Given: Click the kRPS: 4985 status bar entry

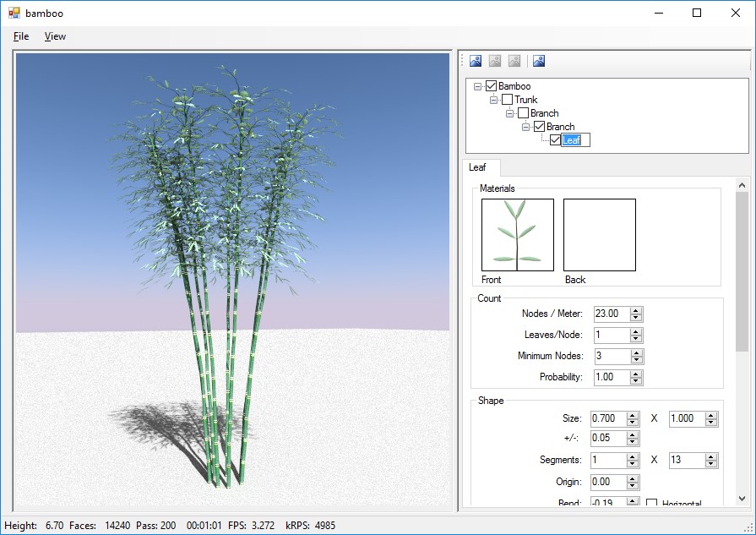Looking at the screenshot, I should click(310, 526).
